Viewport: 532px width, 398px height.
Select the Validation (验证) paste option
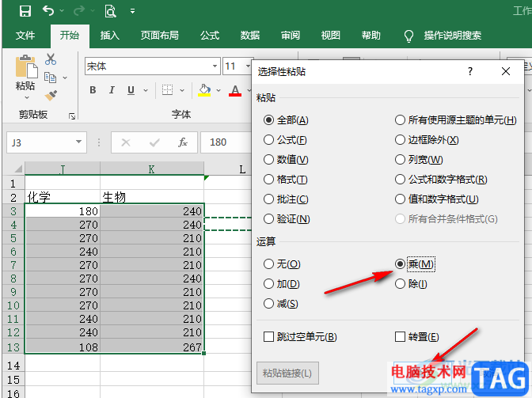287,218
